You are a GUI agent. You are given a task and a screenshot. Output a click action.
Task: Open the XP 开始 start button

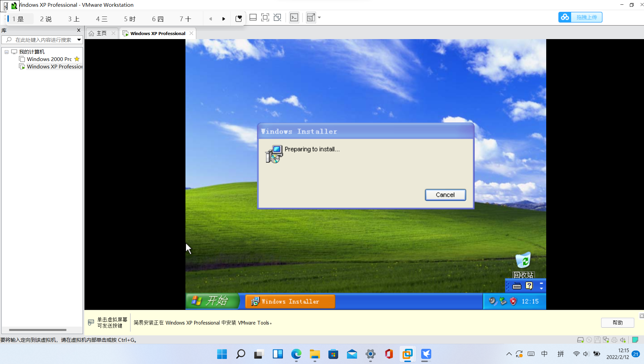click(212, 301)
